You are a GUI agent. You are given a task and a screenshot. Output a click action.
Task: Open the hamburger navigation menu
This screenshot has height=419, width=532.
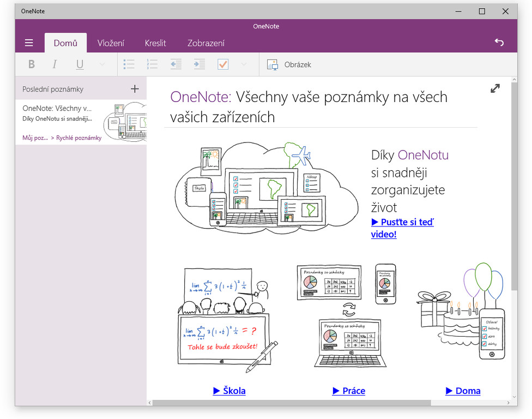point(29,43)
